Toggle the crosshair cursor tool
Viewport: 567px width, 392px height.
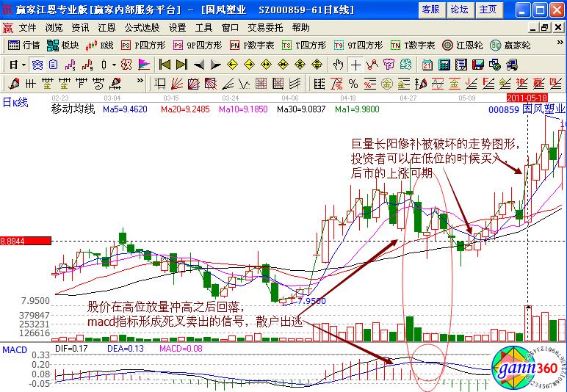(x=355, y=64)
